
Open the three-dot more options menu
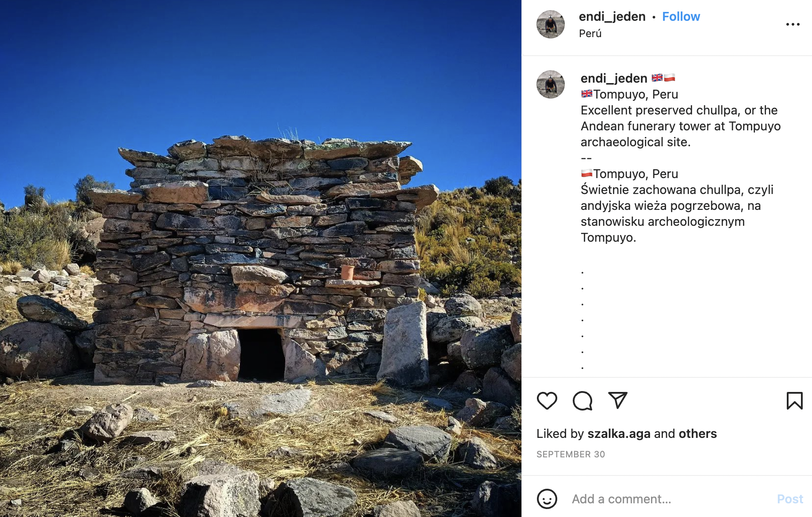pyautogui.click(x=793, y=24)
